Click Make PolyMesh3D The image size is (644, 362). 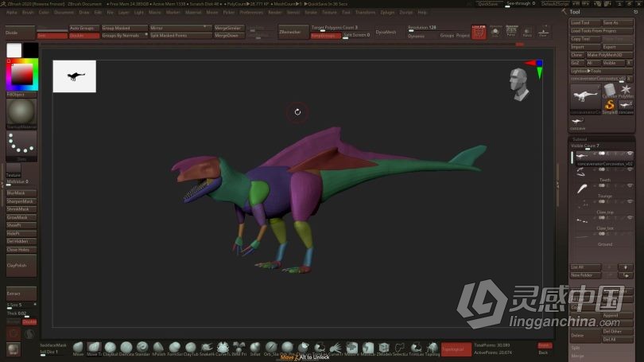tap(610, 55)
